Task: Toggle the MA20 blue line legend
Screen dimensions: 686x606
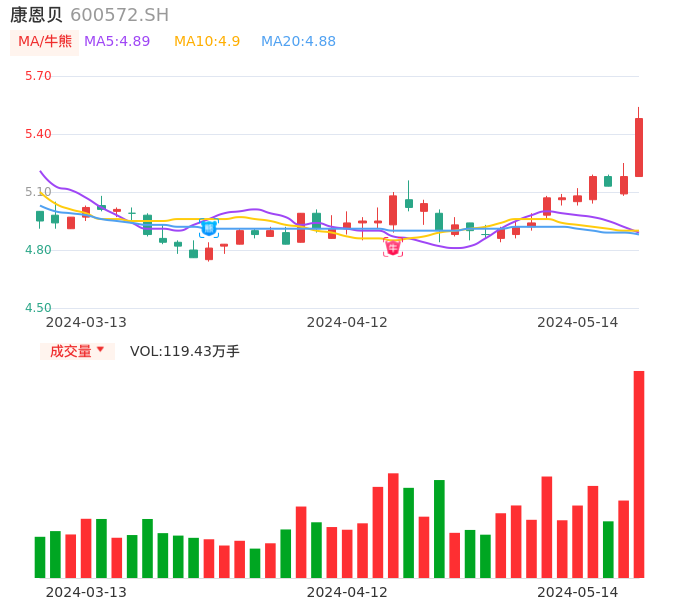Action: click(x=298, y=42)
